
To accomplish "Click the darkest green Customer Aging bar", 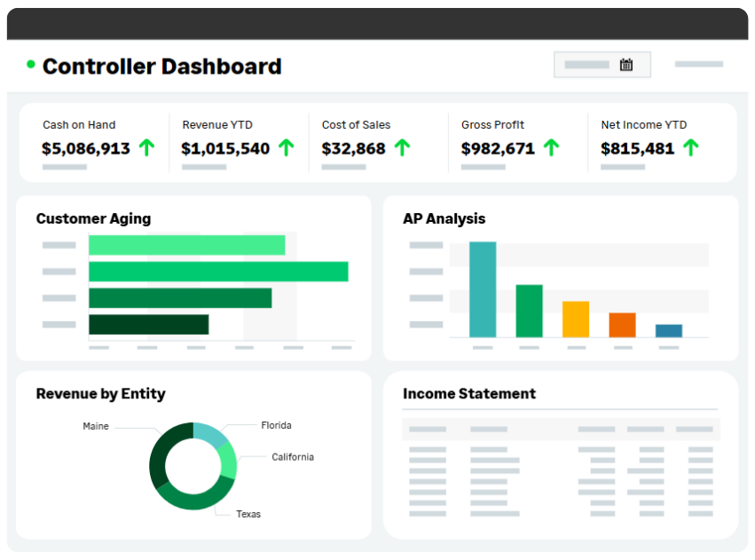I will (x=148, y=325).
